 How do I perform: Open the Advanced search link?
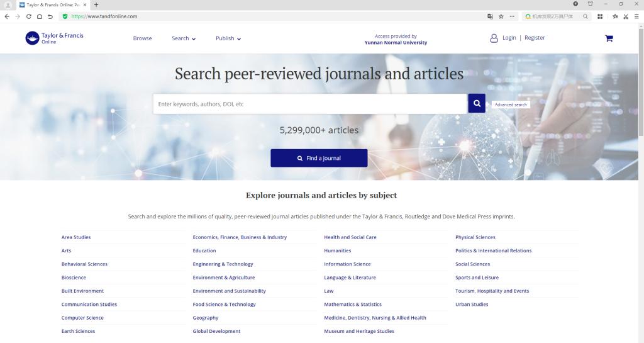click(x=511, y=104)
